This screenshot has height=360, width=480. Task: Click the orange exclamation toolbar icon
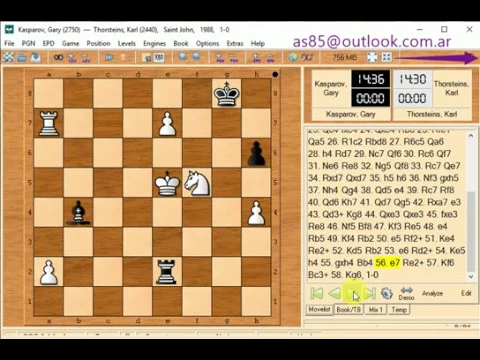123,58
